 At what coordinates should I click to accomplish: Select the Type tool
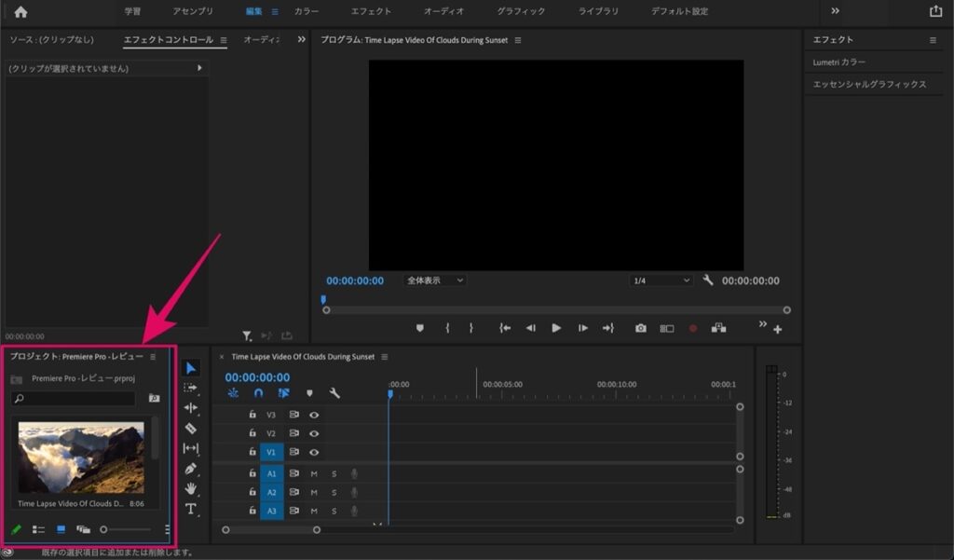(190, 509)
